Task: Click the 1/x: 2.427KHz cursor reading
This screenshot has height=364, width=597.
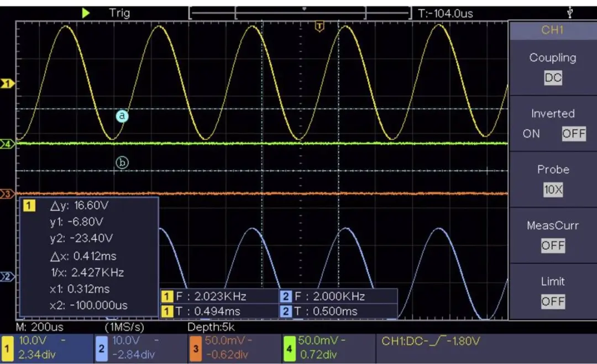Action: [87, 273]
